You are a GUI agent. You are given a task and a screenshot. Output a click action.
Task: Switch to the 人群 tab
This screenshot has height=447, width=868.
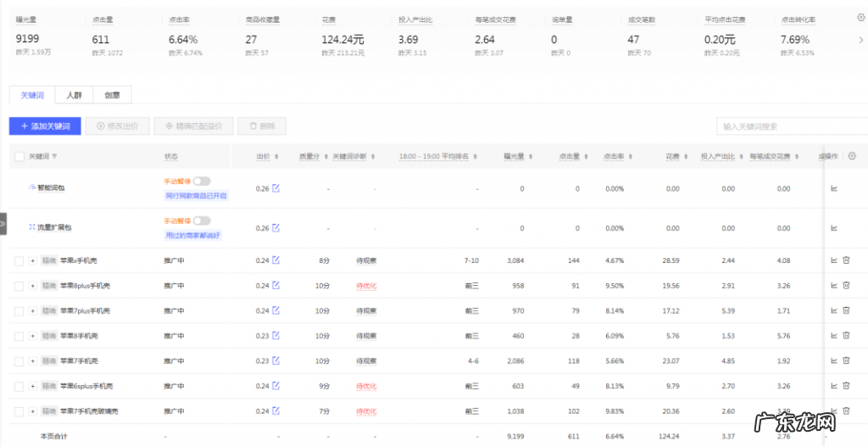pos(74,95)
